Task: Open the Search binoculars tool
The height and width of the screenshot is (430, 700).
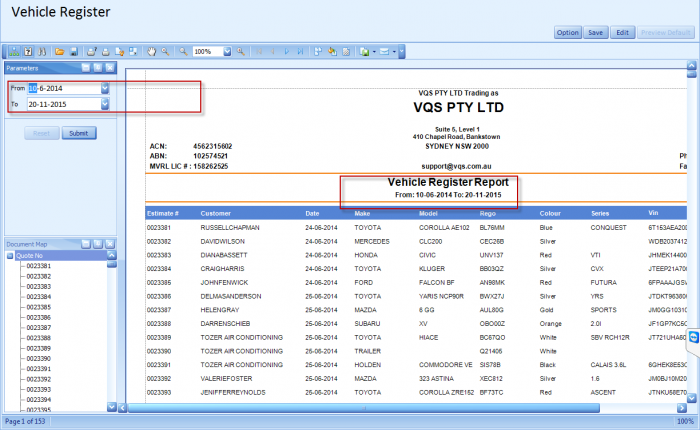Action: (42, 52)
